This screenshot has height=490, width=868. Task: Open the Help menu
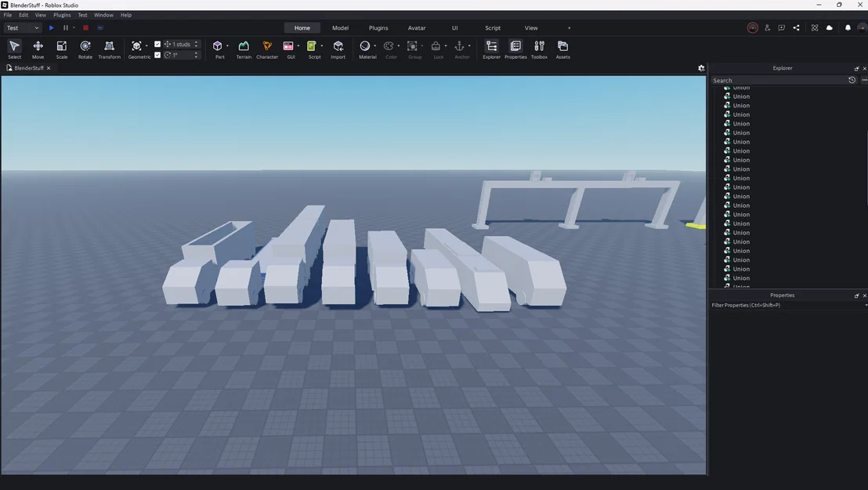126,15
